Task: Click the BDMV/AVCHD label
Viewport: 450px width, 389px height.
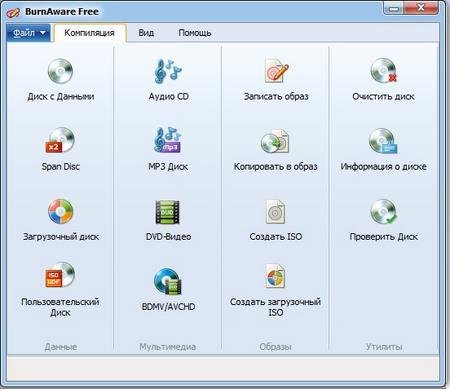Action: 168,307
